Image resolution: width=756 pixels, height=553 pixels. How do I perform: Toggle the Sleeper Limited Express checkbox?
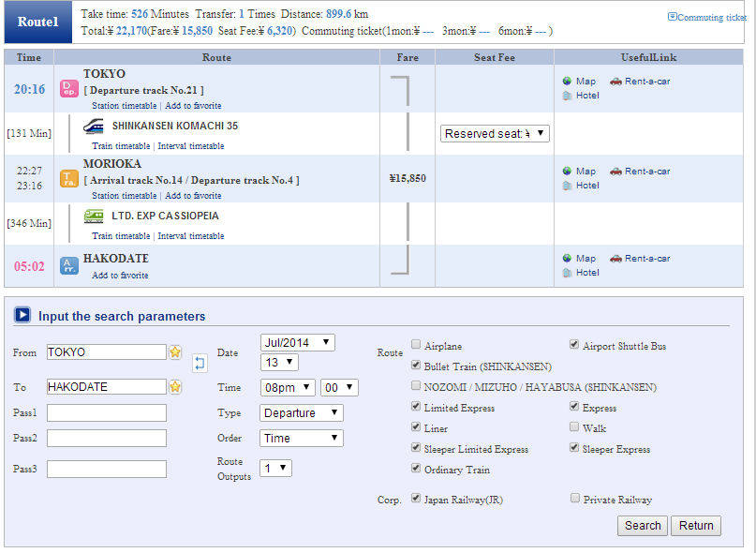point(416,447)
